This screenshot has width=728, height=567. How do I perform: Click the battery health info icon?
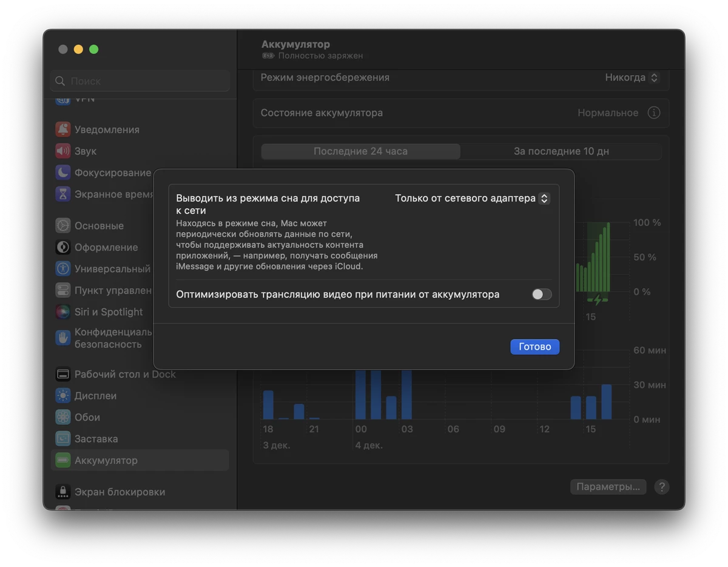pos(653,113)
